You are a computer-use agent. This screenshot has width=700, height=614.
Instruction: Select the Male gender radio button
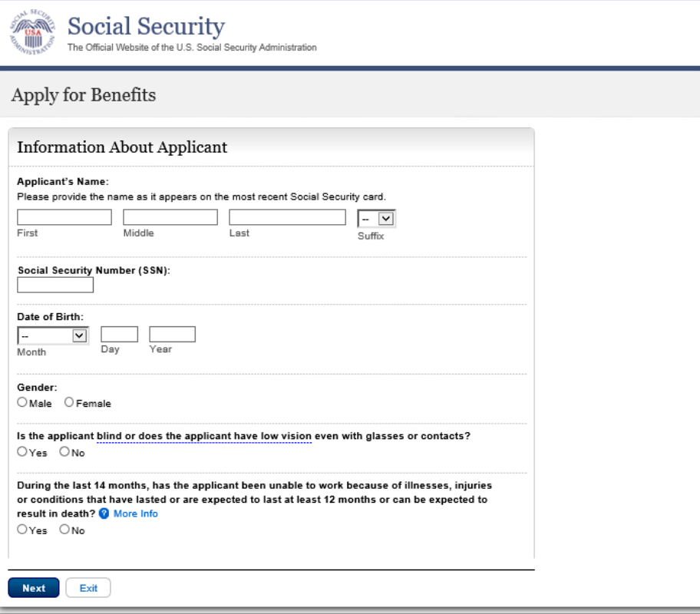tap(22, 401)
